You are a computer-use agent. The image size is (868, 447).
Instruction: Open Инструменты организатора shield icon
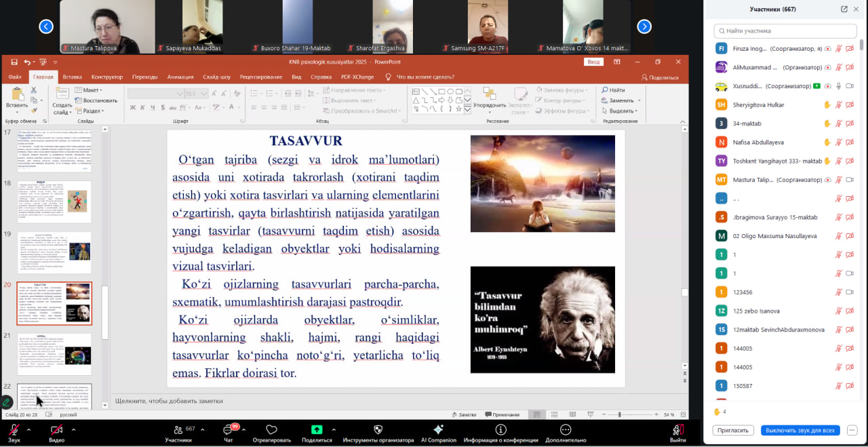point(378,430)
